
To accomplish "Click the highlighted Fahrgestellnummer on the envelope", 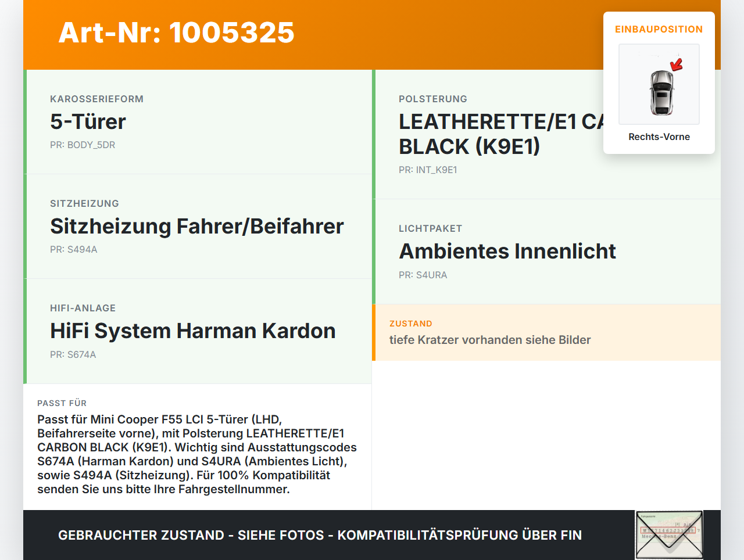I will click(x=668, y=530).
